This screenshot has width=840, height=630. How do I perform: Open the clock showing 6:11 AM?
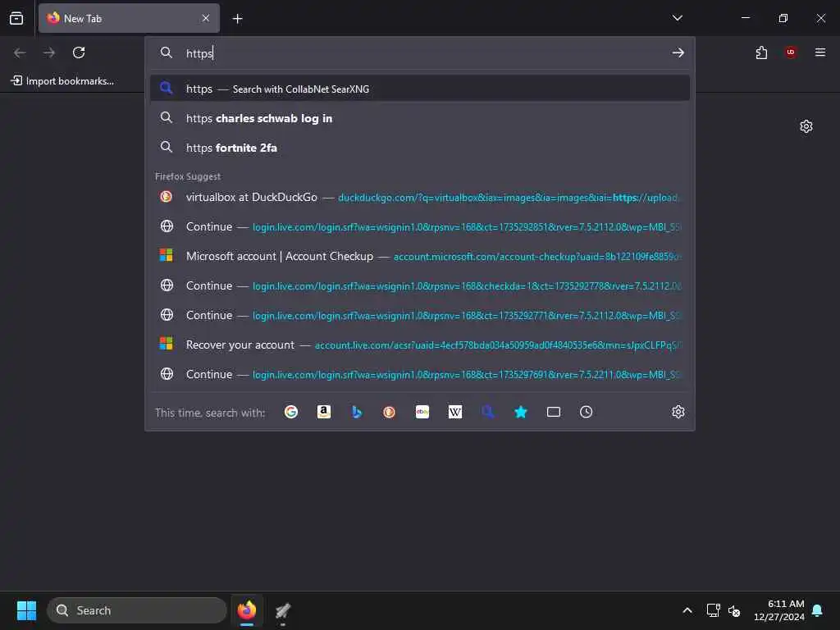pos(779,610)
